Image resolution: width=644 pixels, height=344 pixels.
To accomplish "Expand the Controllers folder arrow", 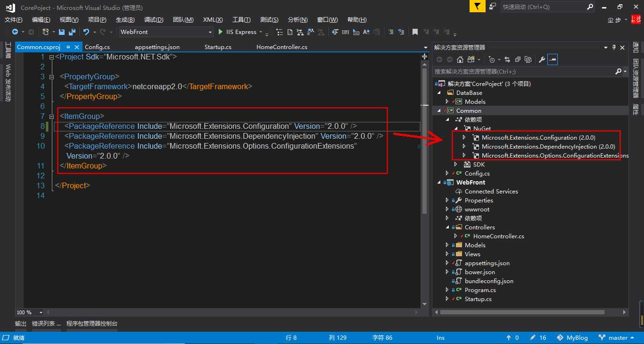I will click(x=447, y=227).
